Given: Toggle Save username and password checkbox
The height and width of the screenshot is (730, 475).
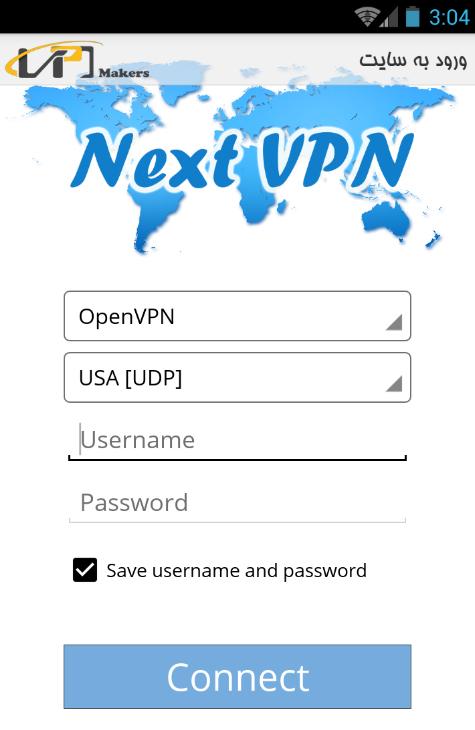Looking at the screenshot, I should pos(85,570).
